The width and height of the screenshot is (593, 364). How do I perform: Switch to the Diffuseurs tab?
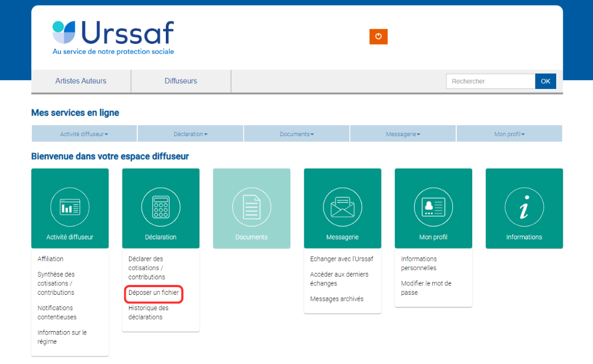pos(181,81)
